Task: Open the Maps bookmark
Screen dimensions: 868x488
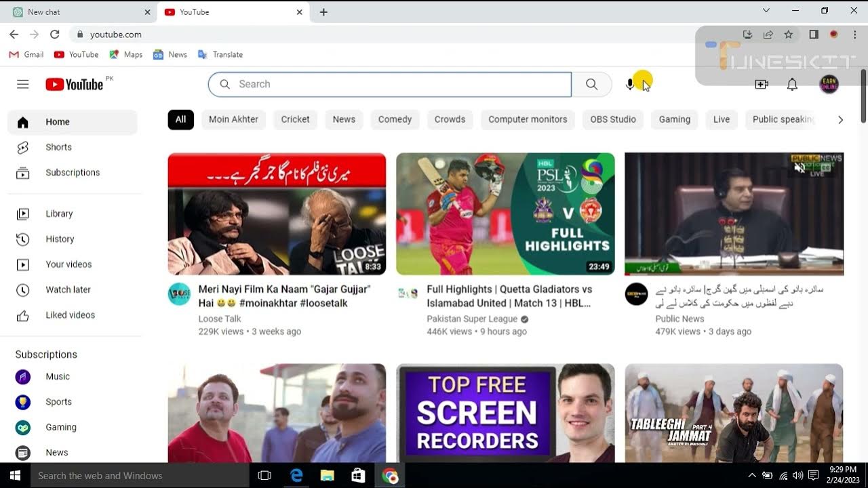Action: click(125, 54)
